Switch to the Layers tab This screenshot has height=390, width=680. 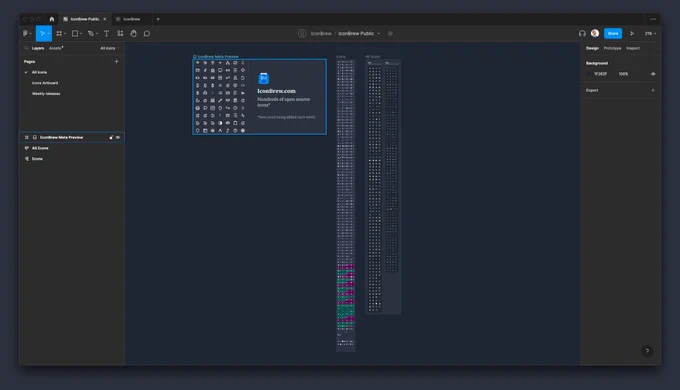38,48
